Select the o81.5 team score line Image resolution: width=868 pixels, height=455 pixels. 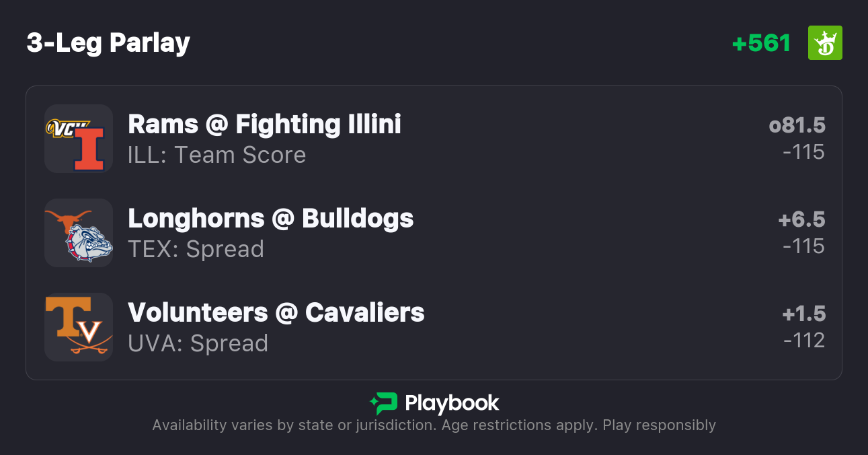[x=797, y=126]
